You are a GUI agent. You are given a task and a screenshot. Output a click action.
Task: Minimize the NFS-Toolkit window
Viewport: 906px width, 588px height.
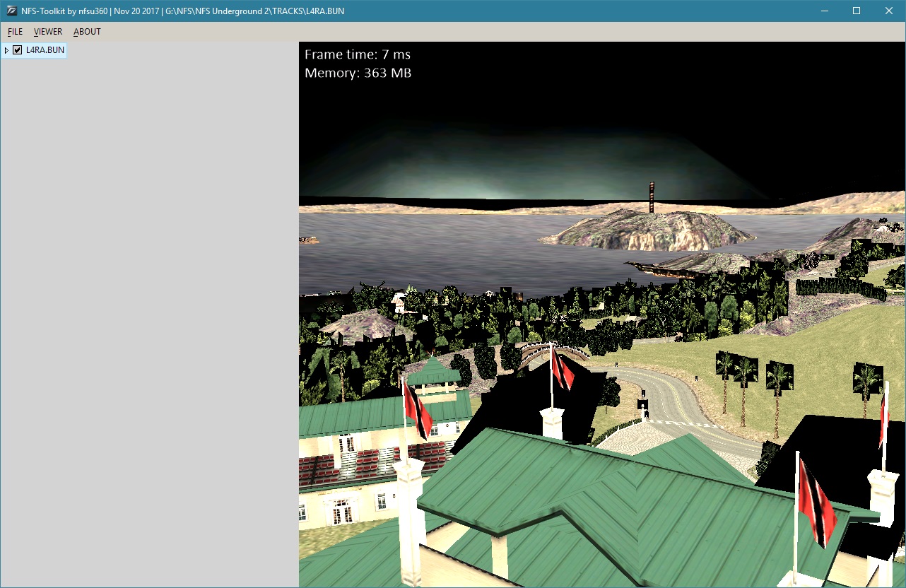(824, 11)
